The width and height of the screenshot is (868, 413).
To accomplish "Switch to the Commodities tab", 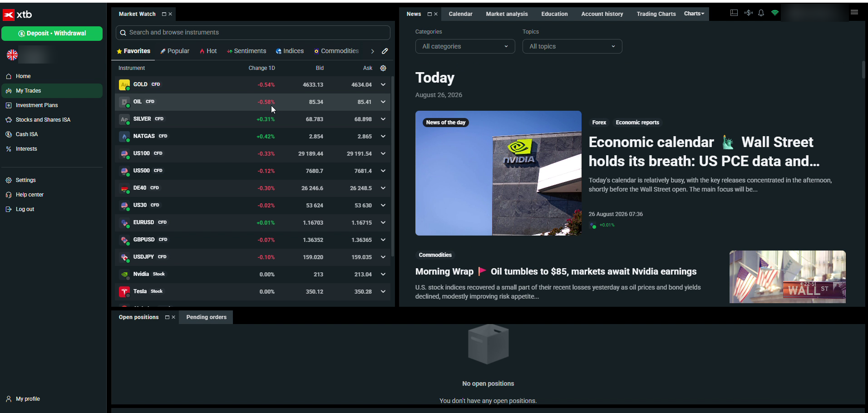I will pos(336,51).
